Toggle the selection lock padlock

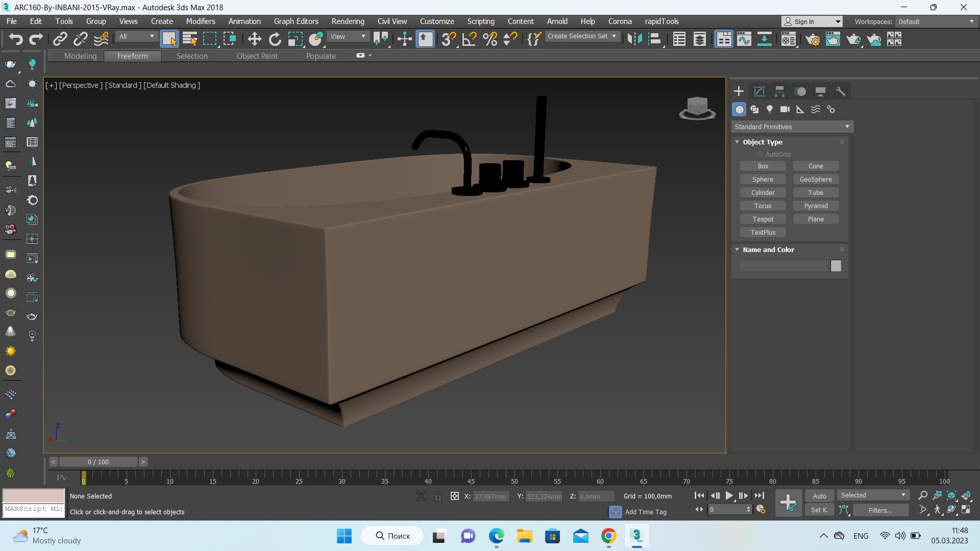[438, 496]
